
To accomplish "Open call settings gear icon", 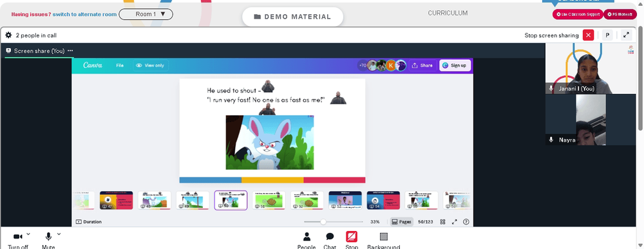I will pyautogui.click(x=8, y=35).
